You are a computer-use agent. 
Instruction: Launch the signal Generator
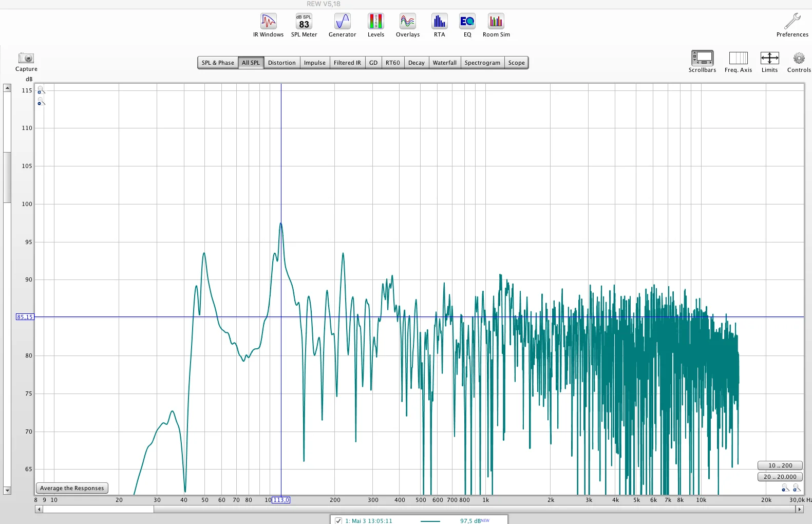coord(342,25)
